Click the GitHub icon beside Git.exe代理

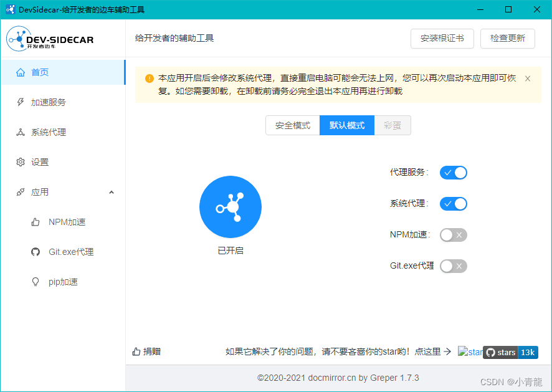36,252
